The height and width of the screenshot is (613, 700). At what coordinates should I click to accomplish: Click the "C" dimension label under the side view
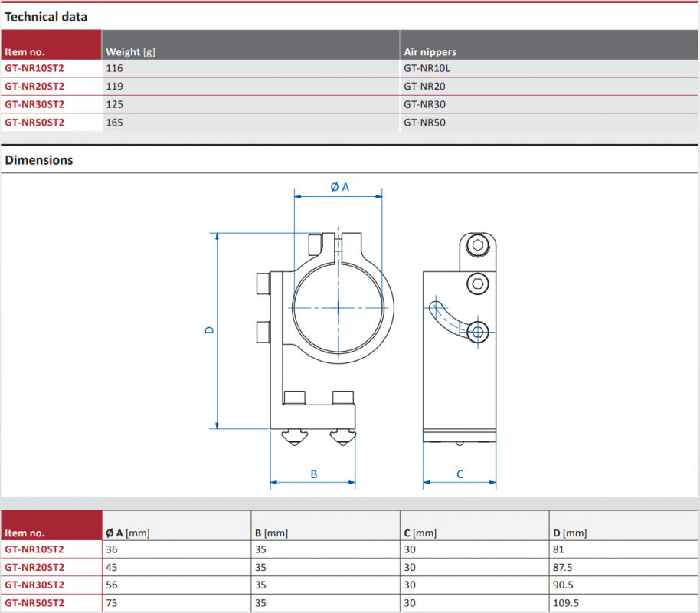tap(460, 474)
